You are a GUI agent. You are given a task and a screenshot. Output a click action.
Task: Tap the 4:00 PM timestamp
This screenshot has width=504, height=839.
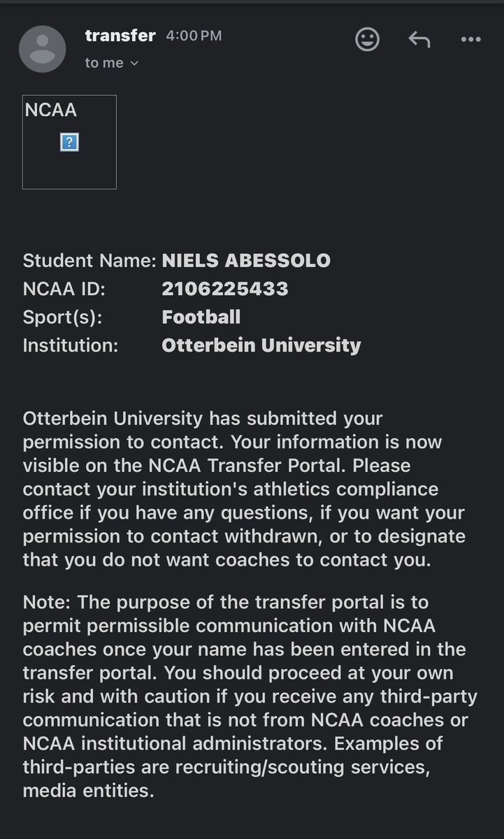coord(194,36)
